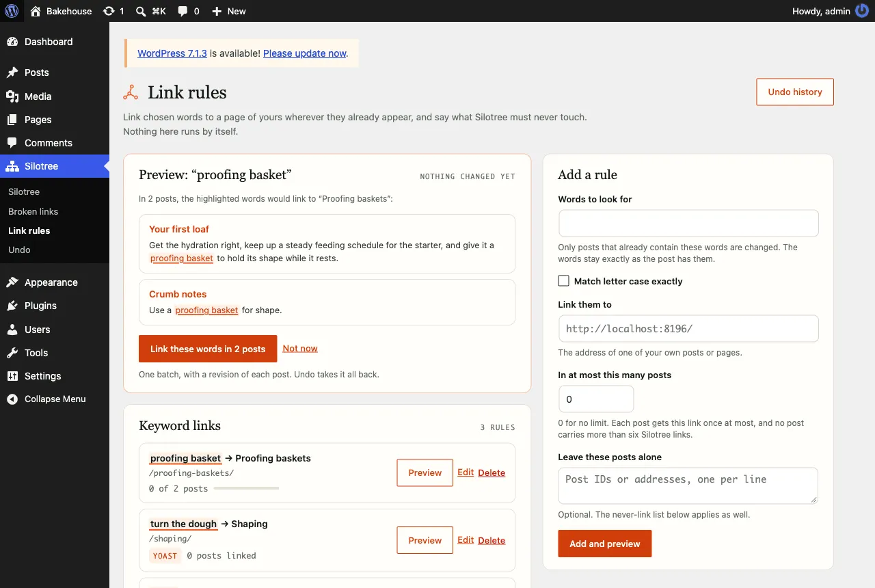Click the 3 RULES count text
Image resolution: width=875 pixels, height=588 pixels.
(x=498, y=427)
